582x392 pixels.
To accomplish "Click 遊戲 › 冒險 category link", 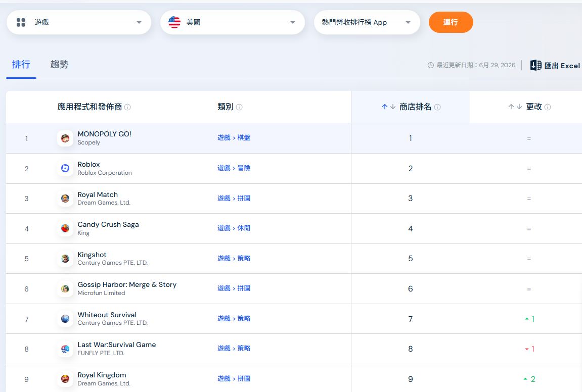I will [x=234, y=168].
